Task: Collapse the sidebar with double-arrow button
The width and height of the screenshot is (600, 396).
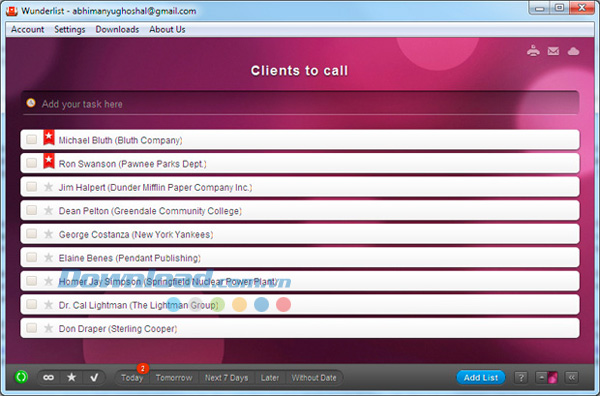Action: [x=572, y=378]
